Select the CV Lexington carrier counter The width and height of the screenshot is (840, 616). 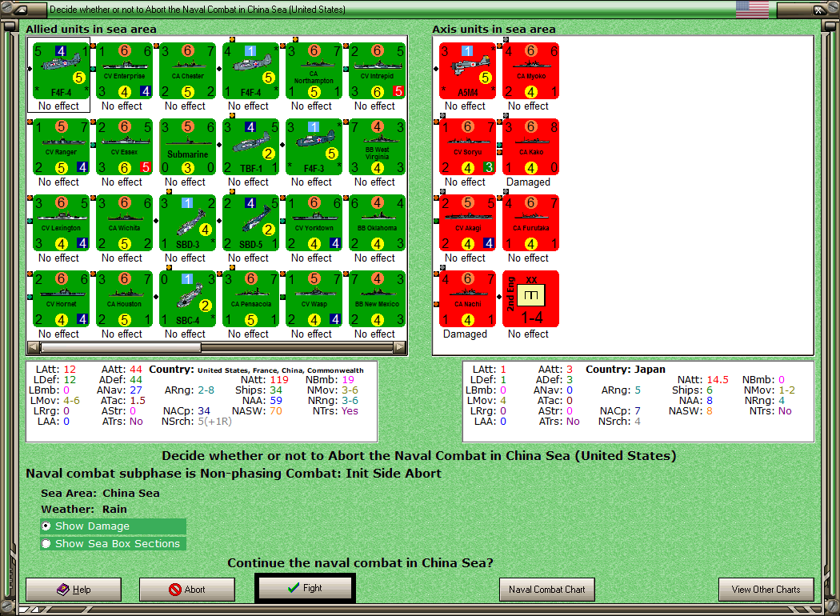(x=61, y=223)
